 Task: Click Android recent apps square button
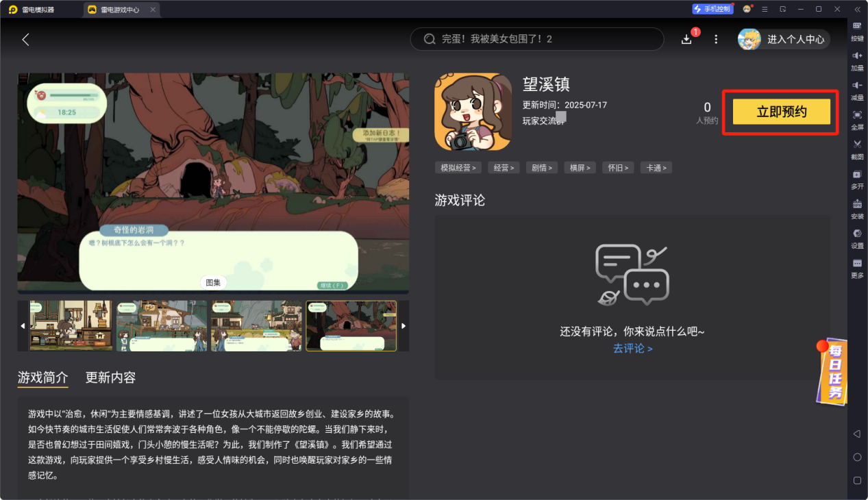click(857, 481)
